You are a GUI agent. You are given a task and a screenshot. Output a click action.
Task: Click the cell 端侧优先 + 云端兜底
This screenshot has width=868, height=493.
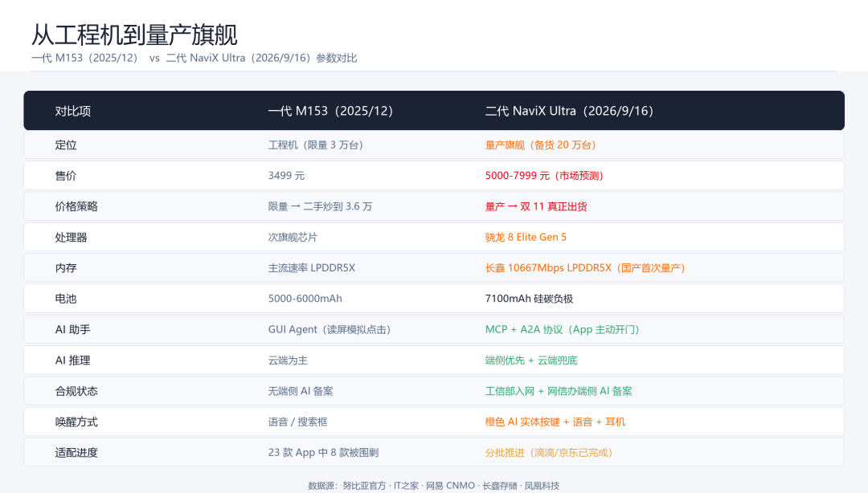pyautogui.click(x=531, y=361)
